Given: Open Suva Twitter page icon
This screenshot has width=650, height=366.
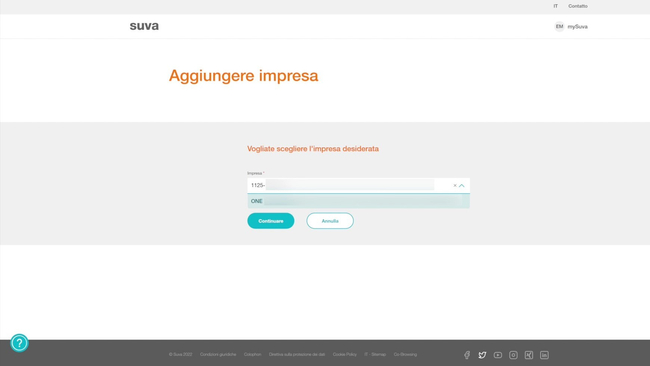Looking at the screenshot, I should pos(482,355).
